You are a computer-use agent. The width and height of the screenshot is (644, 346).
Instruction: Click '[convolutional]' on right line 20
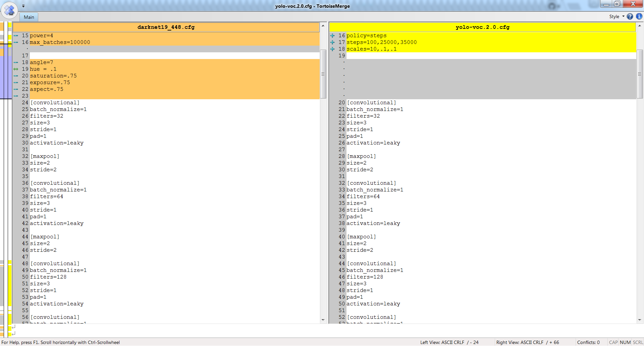372,103
